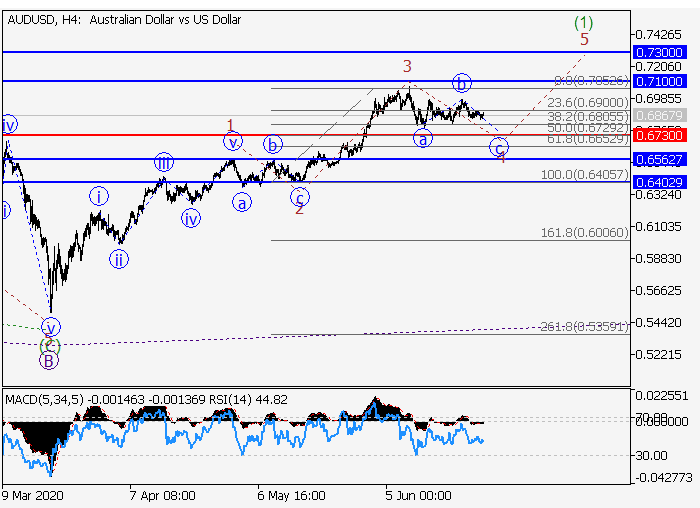Select the circled B label at chart bottom
Image resolution: width=700 pixels, height=508 pixels.
click(49, 361)
